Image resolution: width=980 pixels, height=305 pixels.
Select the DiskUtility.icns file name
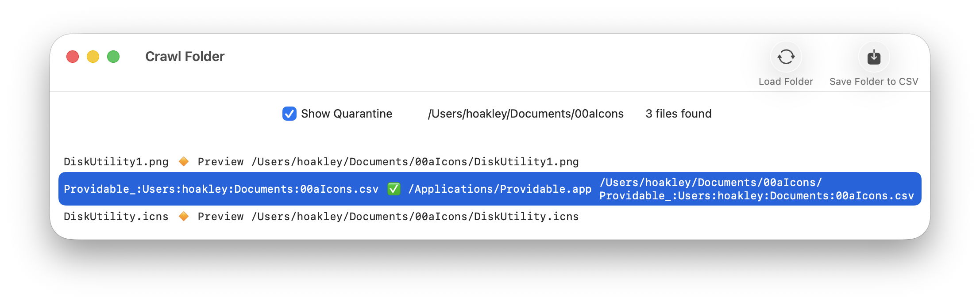[116, 217]
